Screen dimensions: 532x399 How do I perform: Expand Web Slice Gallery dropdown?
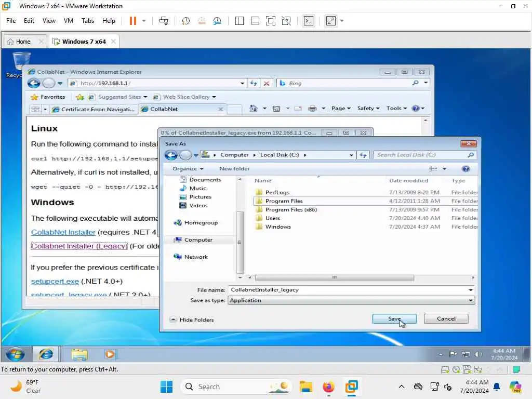(x=214, y=97)
